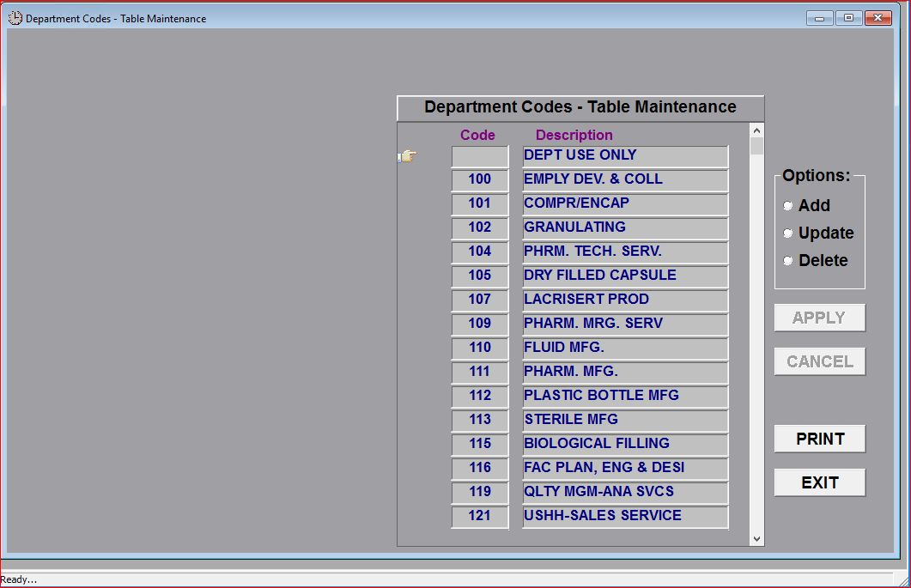The image size is (911, 588).
Task: Restore the window using the title bar button
Action: pyautogui.click(x=848, y=18)
